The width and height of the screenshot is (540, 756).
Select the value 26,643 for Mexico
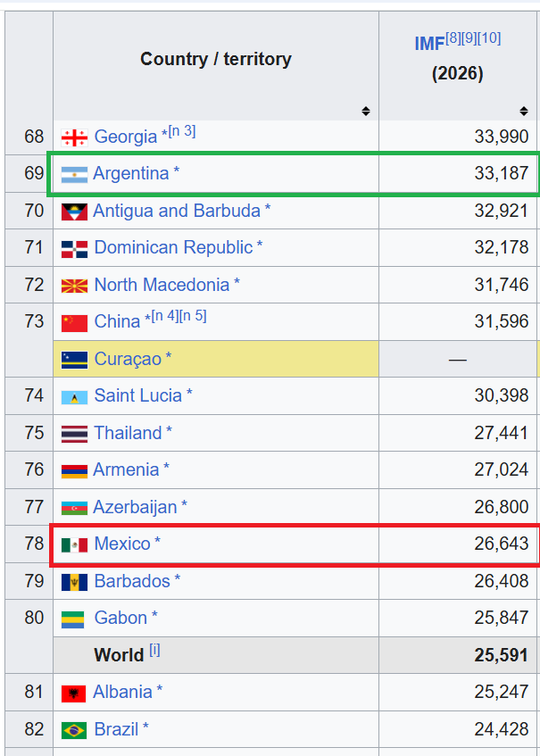(502, 544)
